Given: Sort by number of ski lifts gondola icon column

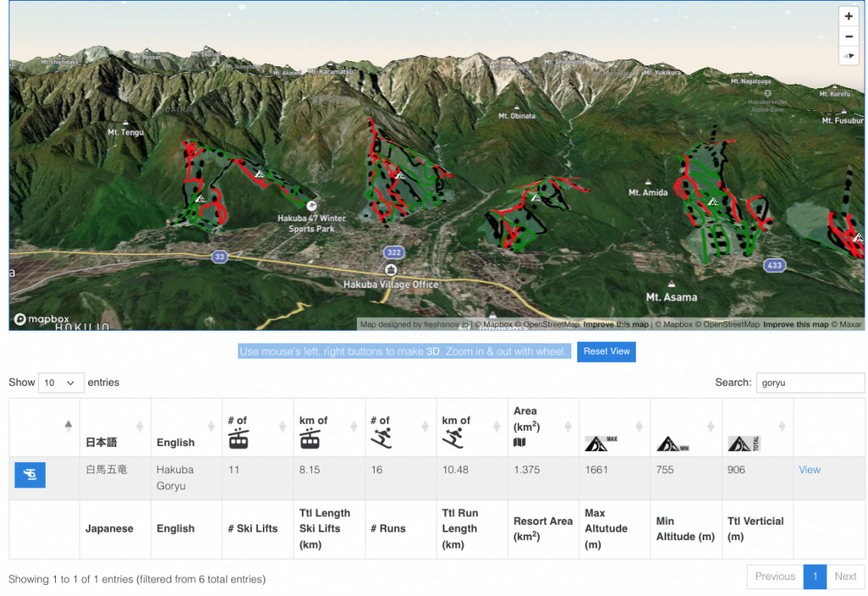Looking at the screenshot, I should click(258, 427).
